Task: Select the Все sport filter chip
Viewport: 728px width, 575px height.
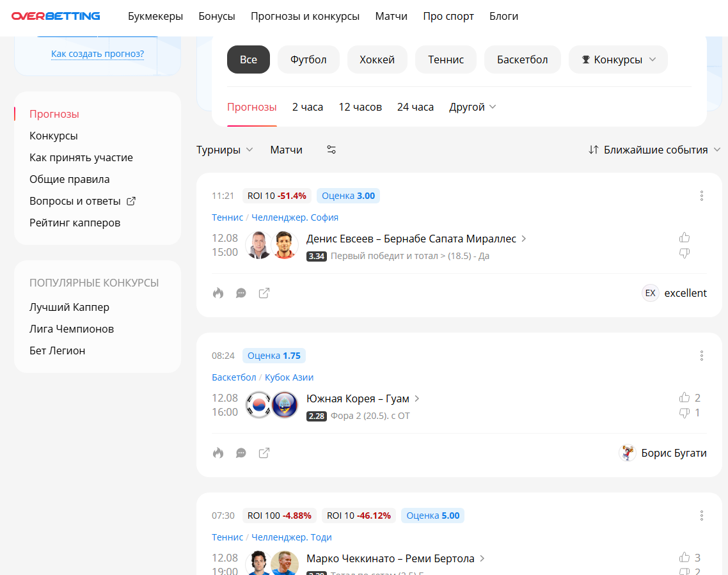Action: 248,59
